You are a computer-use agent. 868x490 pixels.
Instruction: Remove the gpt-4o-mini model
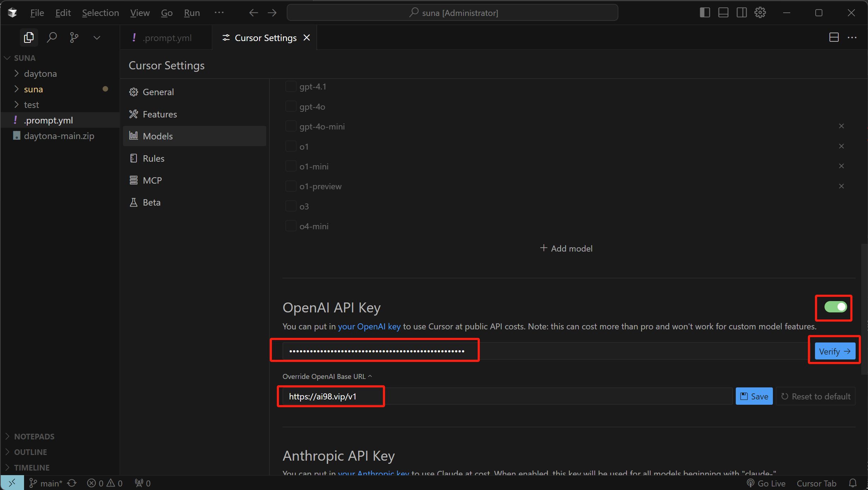tap(841, 126)
